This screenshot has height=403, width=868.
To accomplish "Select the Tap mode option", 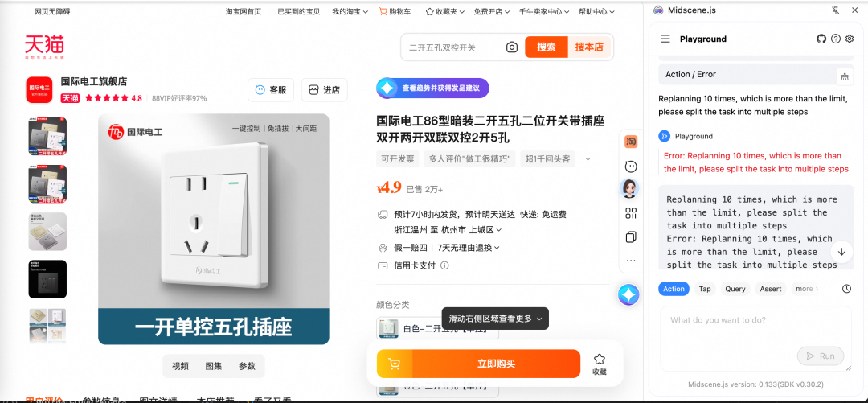I will pos(705,289).
